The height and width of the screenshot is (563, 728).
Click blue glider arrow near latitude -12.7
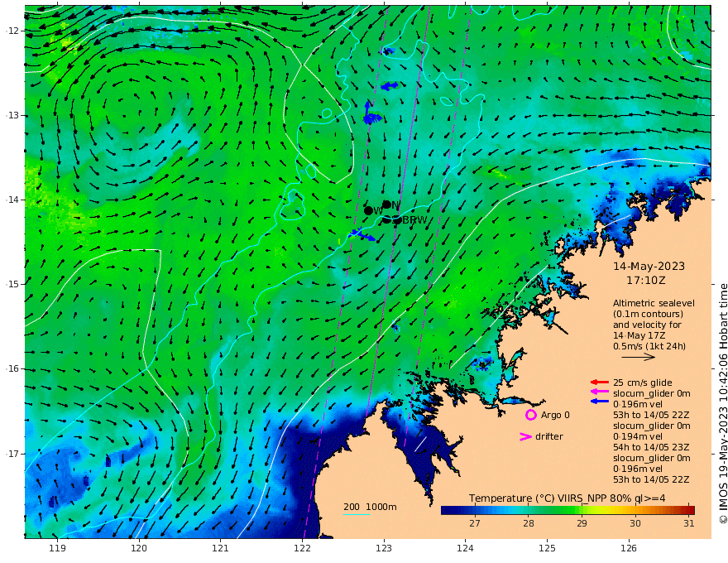389,86
